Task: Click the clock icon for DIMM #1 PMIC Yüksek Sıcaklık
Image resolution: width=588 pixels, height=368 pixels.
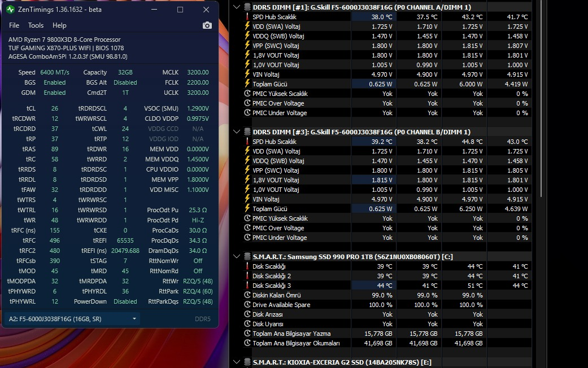Action: pyautogui.click(x=247, y=93)
